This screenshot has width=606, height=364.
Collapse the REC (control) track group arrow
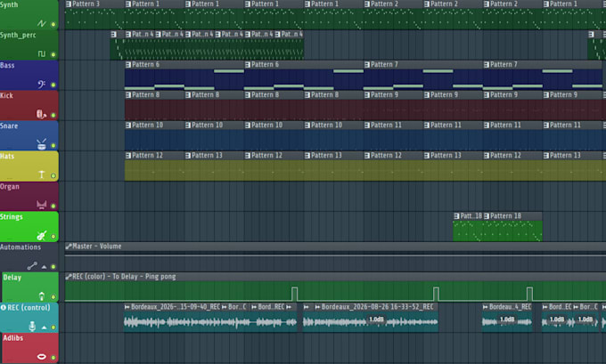tap(44, 328)
